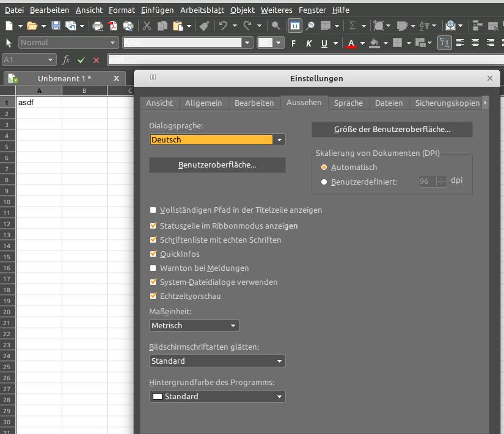504x434 pixels.
Task: Click the Save document icon
Action: tap(56, 26)
